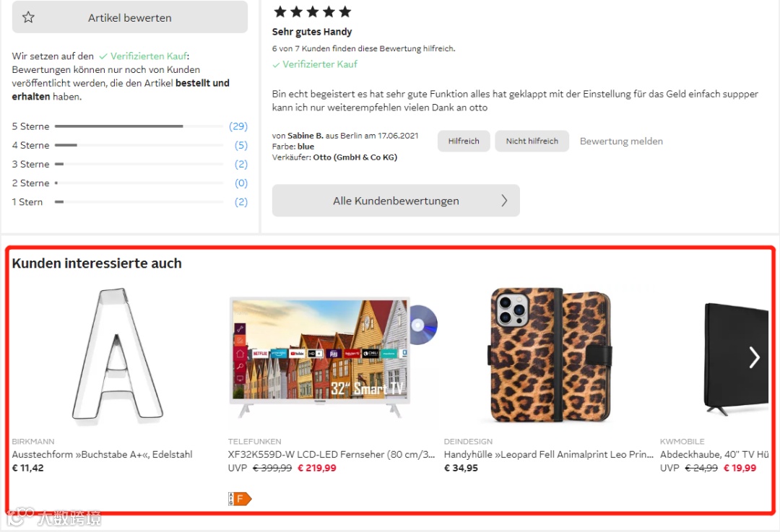
Task: Click the energy label F icon
Action: pyautogui.click(x=240, y=498)
